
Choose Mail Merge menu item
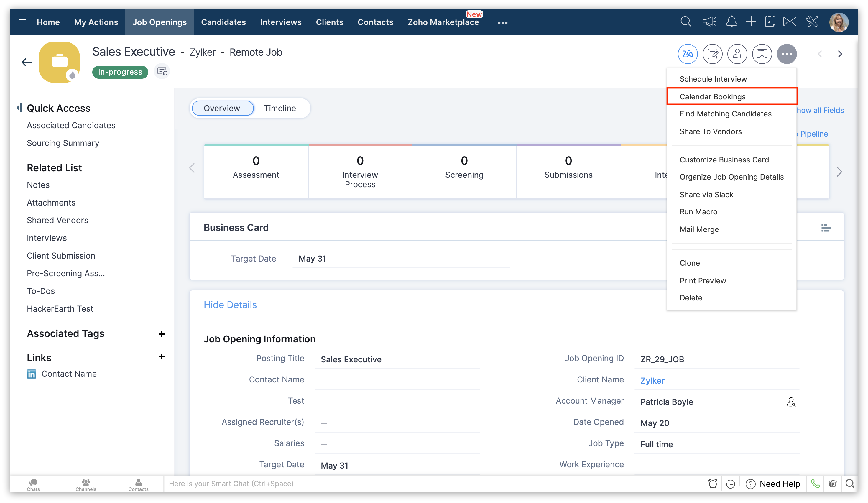pos(732,229)
